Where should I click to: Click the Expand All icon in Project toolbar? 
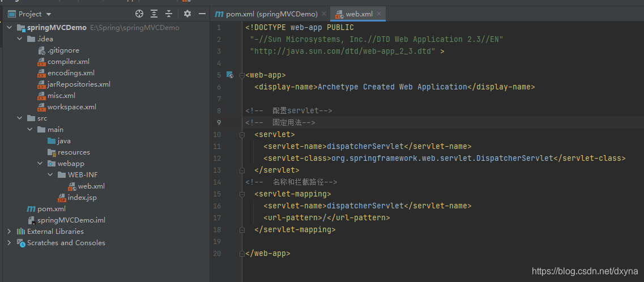click(154, 14)
